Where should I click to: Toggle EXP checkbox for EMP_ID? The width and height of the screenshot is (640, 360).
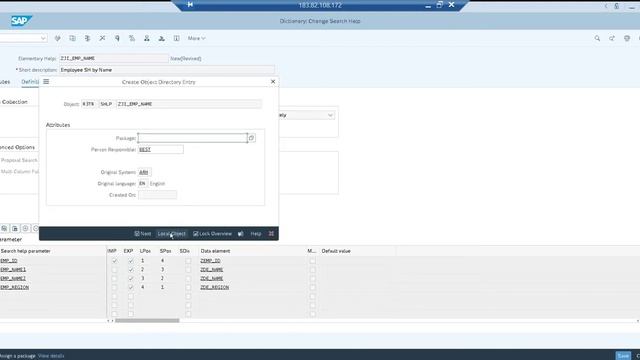pos(131,260)
